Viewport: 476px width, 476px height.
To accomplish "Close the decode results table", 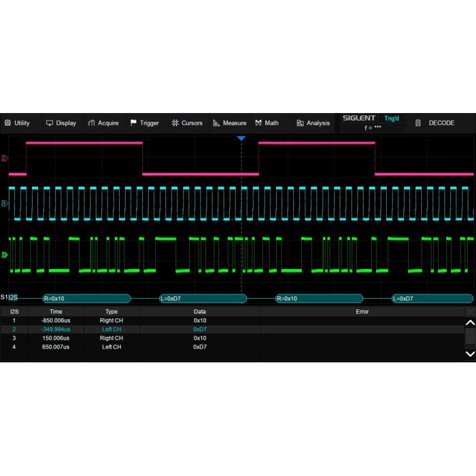I will (x=470, y=312).
